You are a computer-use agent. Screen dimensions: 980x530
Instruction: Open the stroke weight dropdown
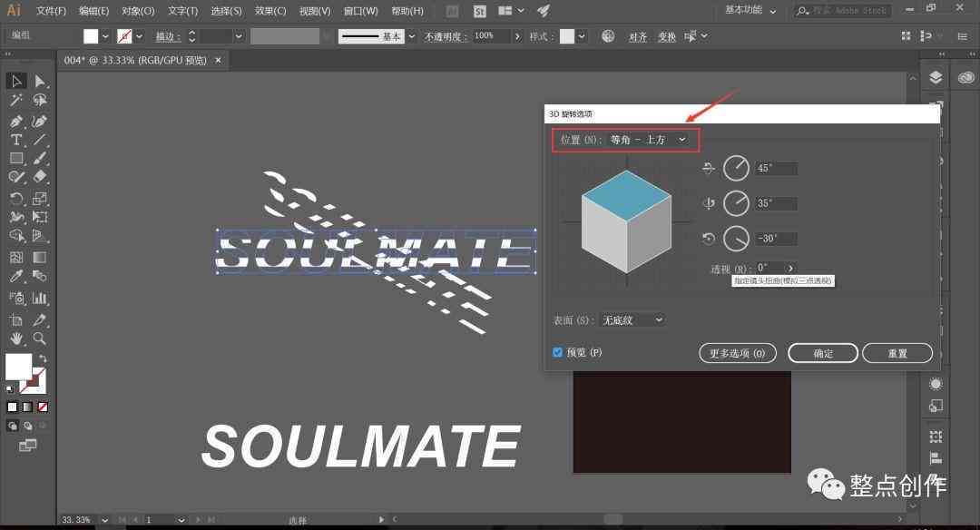[239, 36]
